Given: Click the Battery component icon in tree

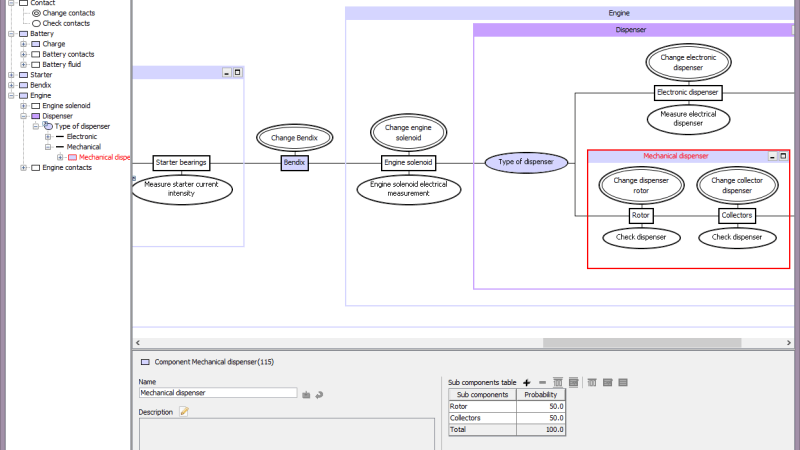Looking at the screenshot, I should click(23, 34).
